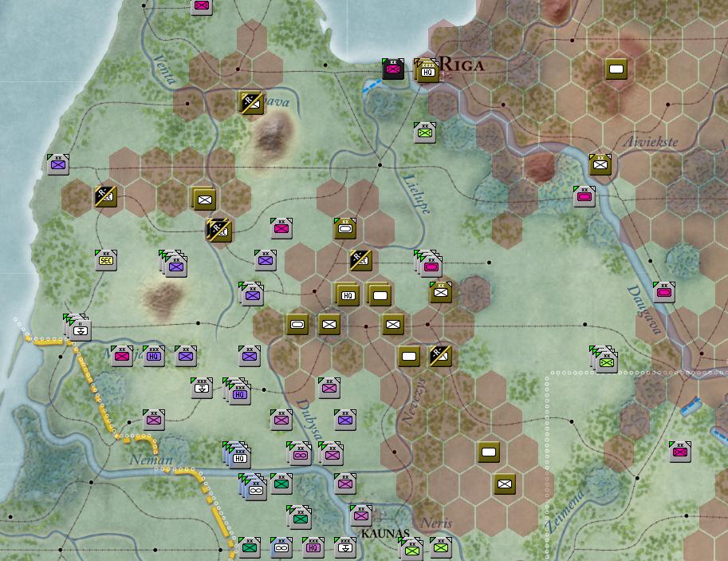Click the black R counter near the Jelgava label
The width and height of the screenshot is (728, 561).
251,103
